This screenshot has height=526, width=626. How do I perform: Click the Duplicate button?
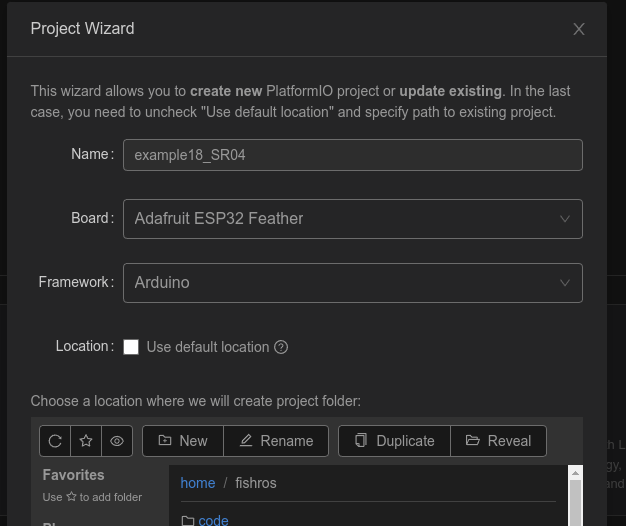pyautogui.click(x=394, y=441)
